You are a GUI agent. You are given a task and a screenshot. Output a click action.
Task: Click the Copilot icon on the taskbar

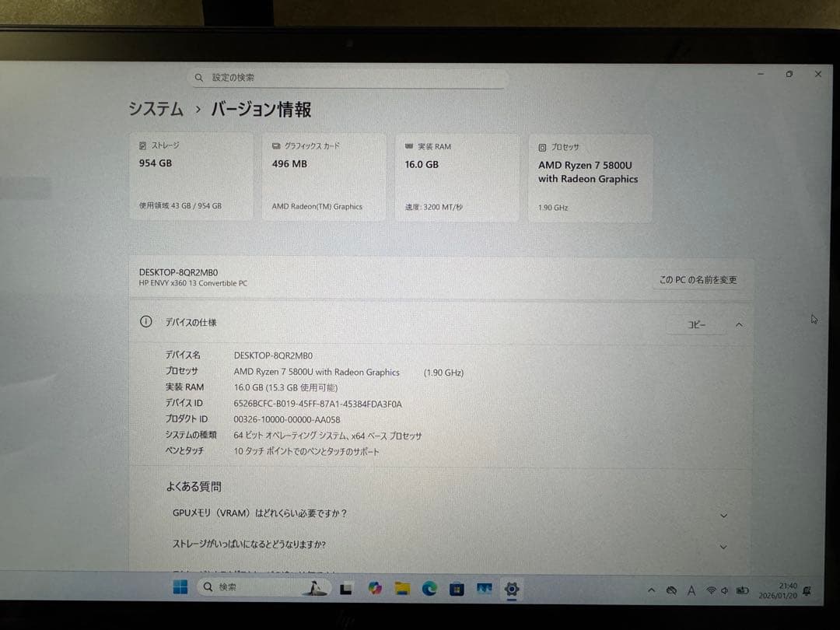(375, 590)
